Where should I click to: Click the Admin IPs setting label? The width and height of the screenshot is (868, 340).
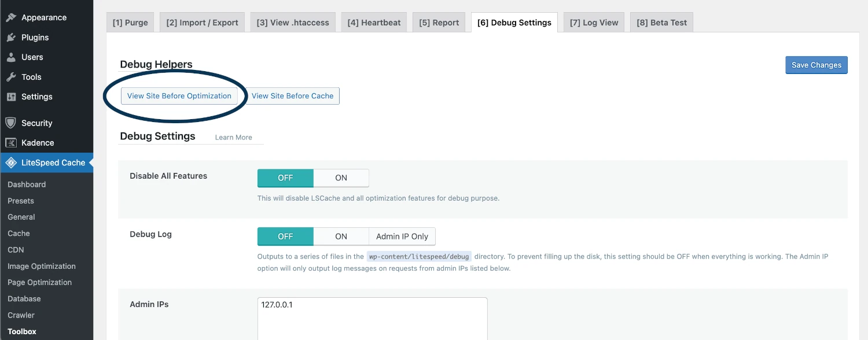pyautogui.click(x=149, y=304)
